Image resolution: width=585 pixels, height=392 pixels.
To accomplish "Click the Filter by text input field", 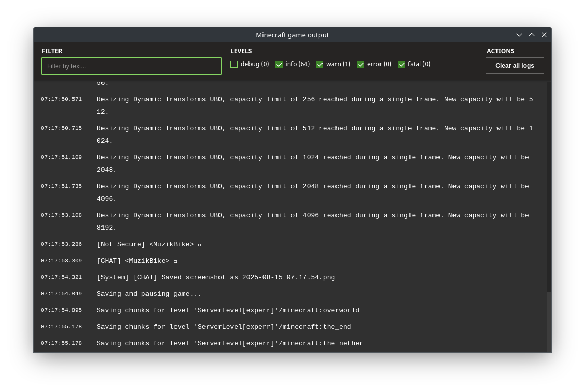I will point(131,66).
